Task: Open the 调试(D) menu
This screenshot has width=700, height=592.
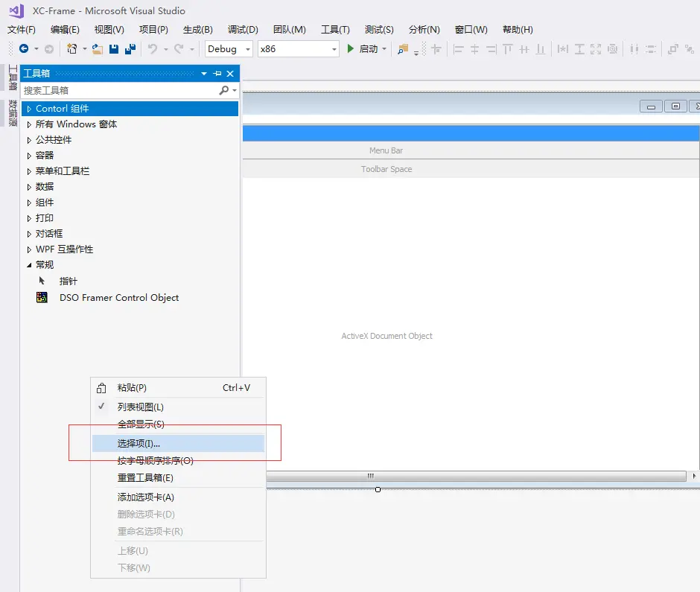Action: [243, 30]
